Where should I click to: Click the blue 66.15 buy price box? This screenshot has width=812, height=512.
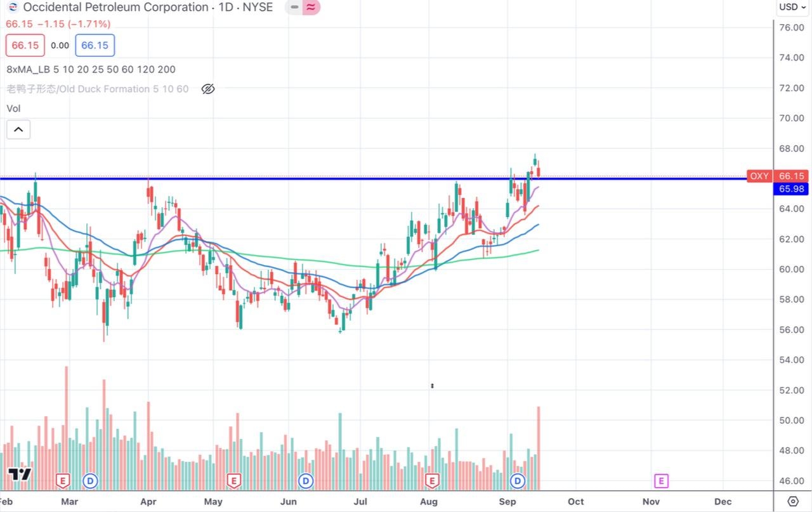[95, 46]
